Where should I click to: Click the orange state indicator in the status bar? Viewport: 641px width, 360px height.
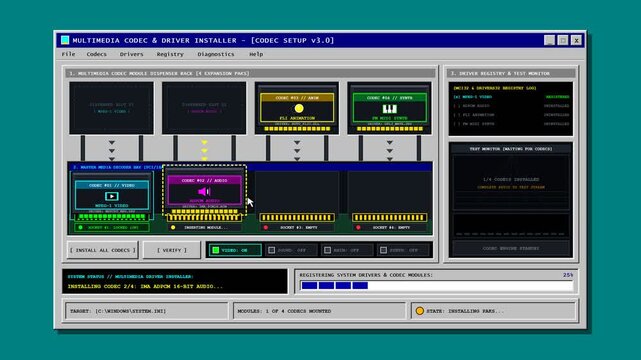click(419, 311)
